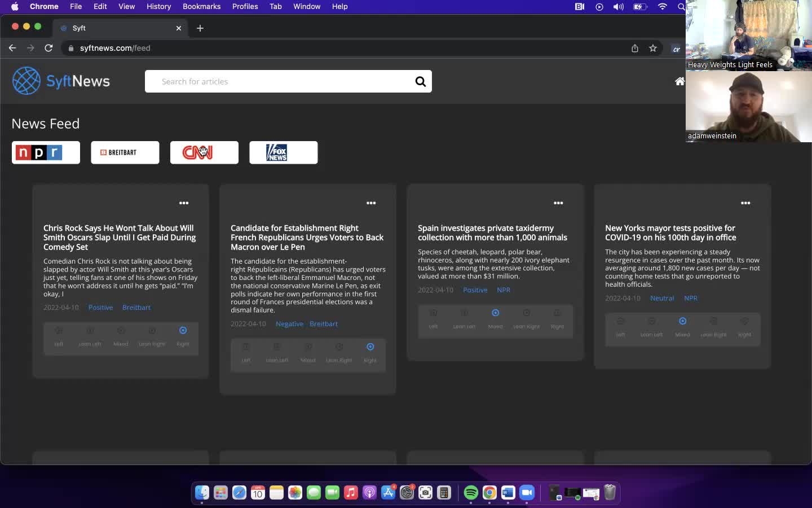Open Calendar in the dock
812x508 pixels.
tap(258, 493)
